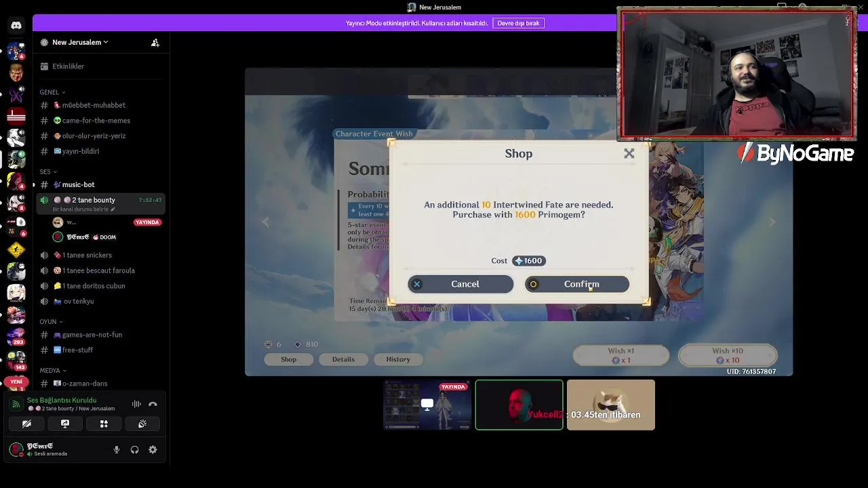Click noise suppression waveform icon

pos(136,404)
